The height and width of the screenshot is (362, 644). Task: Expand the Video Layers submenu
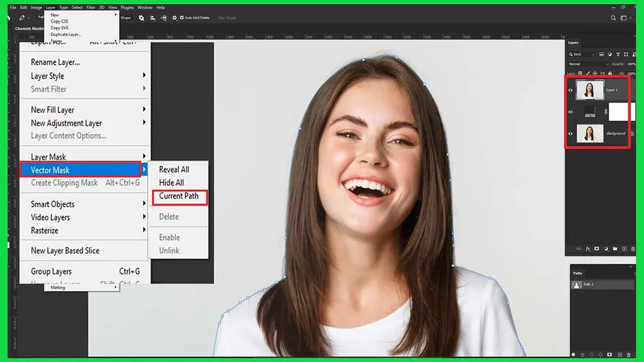tap(144, 217)
